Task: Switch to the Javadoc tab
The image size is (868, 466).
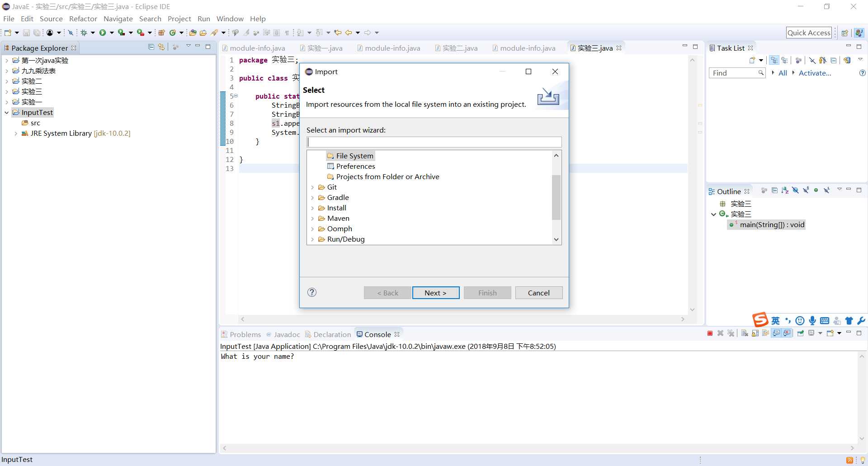Action: tap(283, 334)
